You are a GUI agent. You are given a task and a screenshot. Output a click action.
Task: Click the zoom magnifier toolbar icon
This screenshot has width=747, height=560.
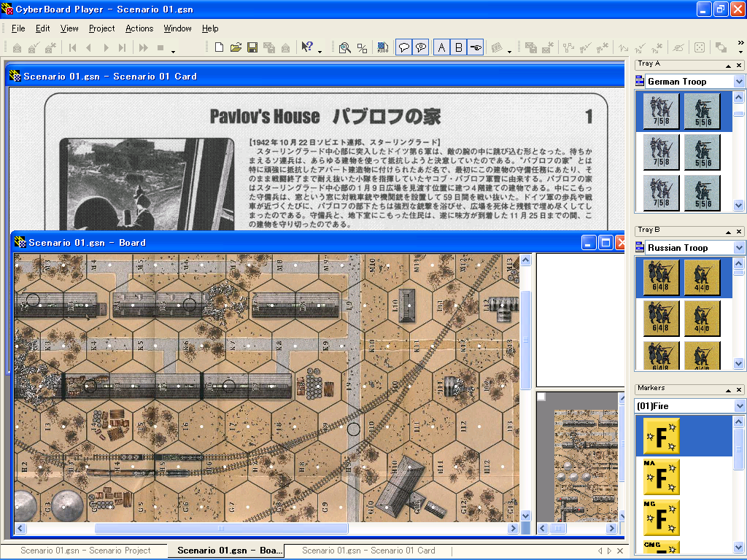(x=344, y=48)
